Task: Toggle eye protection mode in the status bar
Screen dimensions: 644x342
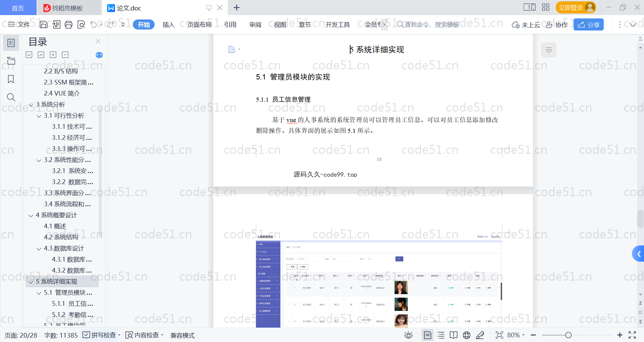Action: tap(408, 335)
